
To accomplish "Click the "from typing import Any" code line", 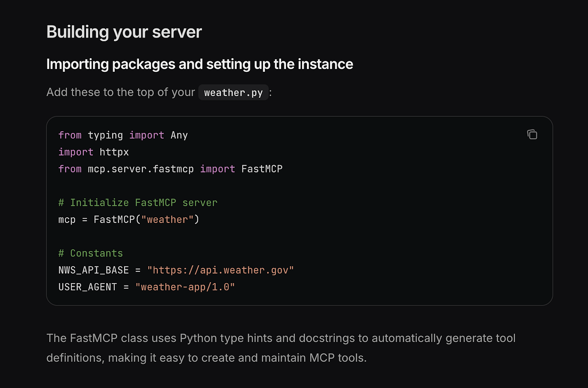I will pyautogui.click(x=123, y=135).
